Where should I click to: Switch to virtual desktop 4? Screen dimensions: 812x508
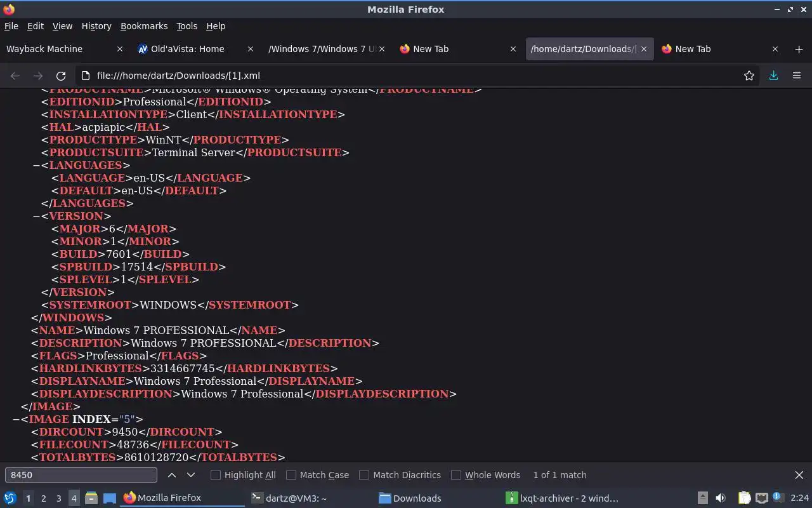click(x=74, y=498)
